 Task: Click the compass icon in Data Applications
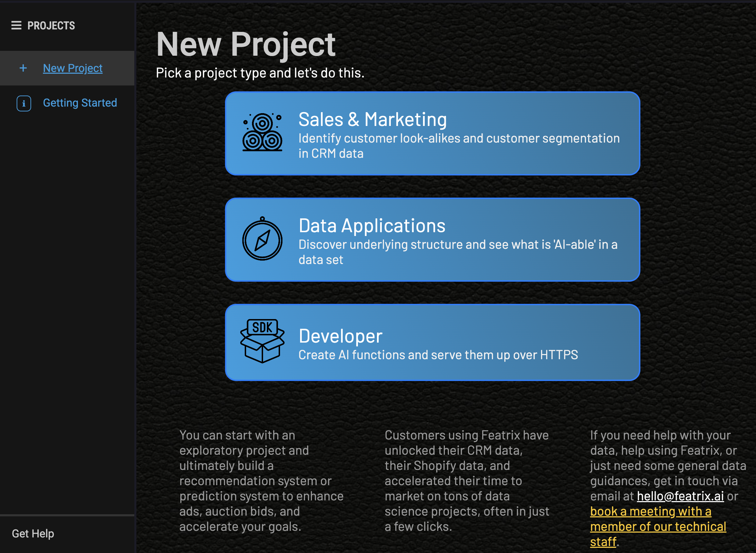[x=262, y=239]
